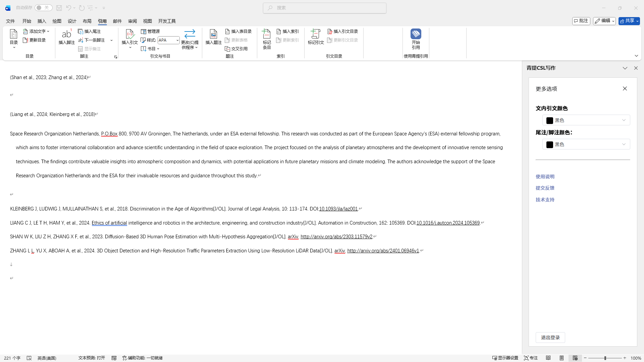Open the 布局 (Layout) ribbon tab

tap(87, 21)
